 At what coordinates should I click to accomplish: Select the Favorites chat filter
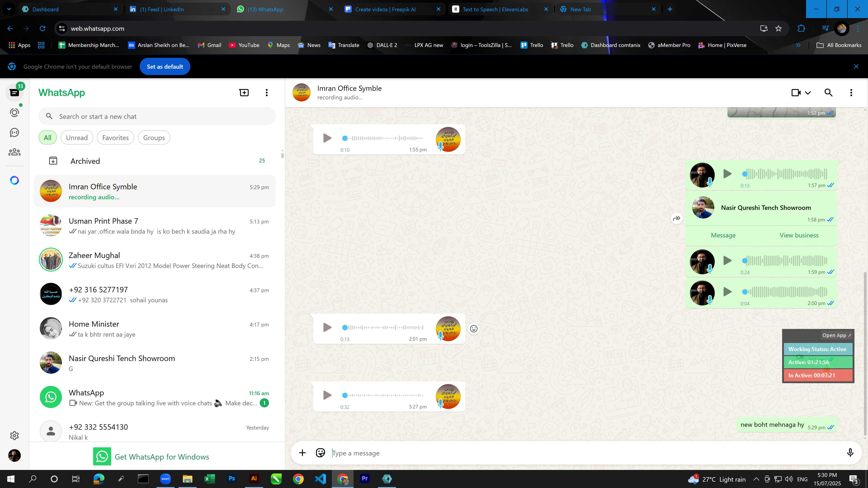click(115, 138)
